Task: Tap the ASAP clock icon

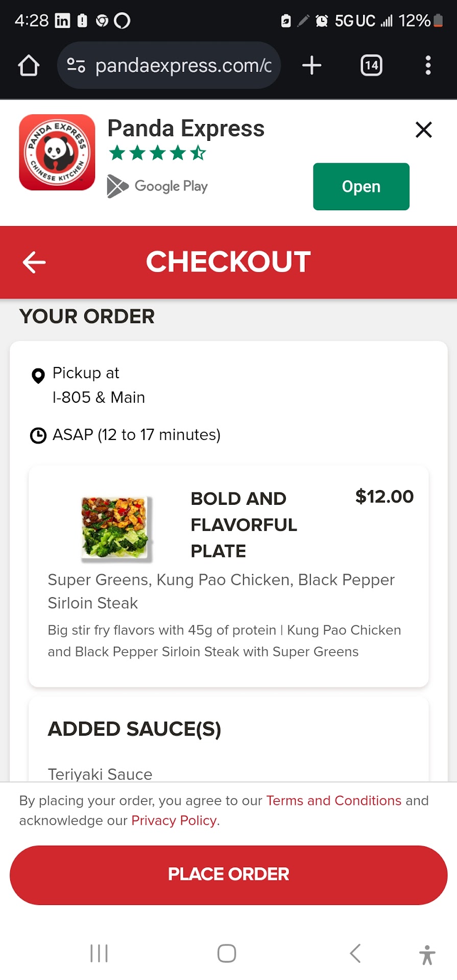Action: (x=38, y=435)
